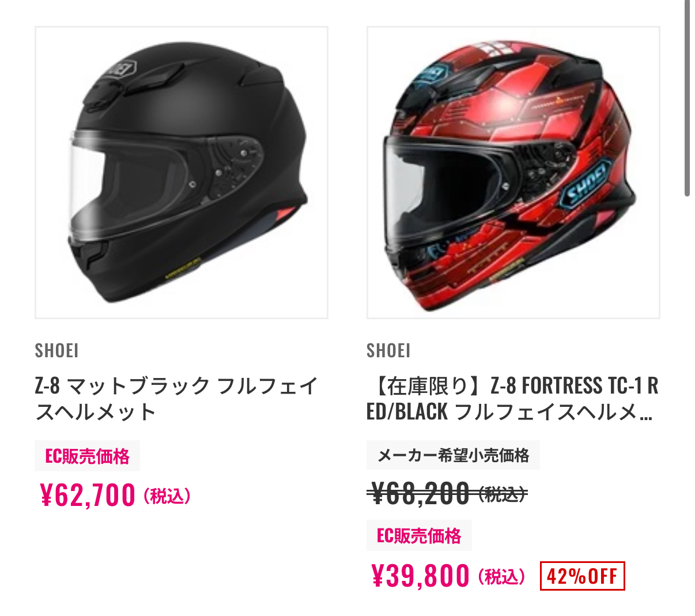The image size is (695, 616).
Task: Click the ¥39,800 sale price
Action: [x=421, y=576]
